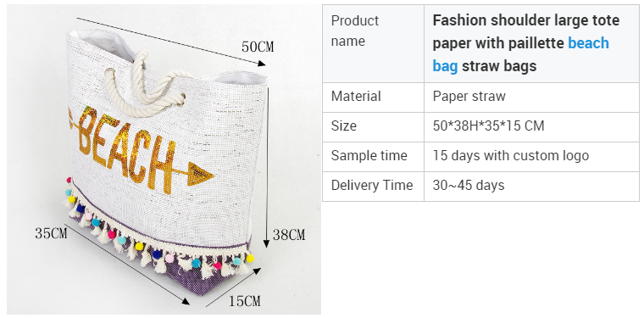The width and height of the screenshot is (644, 318).
Task: Select the 15CM depth dimension label
Action: (244, 301)
